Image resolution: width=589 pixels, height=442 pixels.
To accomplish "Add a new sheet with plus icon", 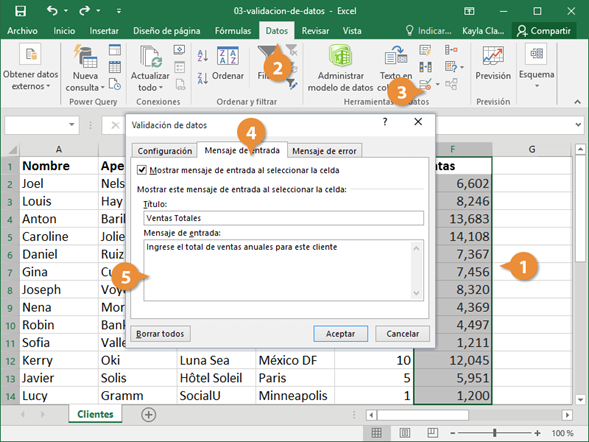I will pyautogui.click(x=149, y=415).
